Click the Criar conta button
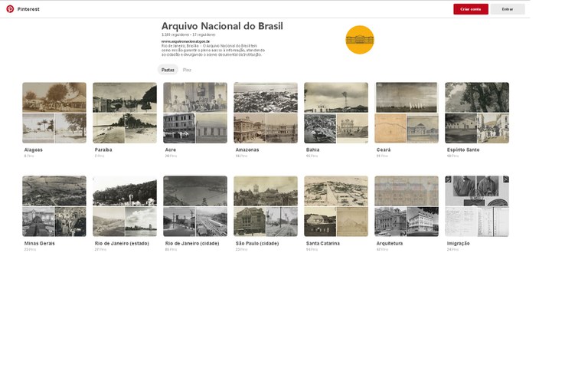The image size is (588, 368). (471, 9)
